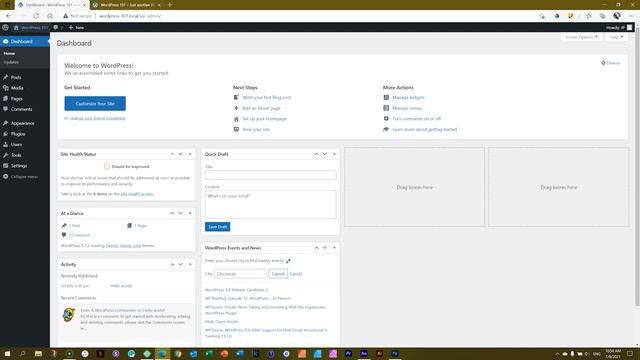Focus the Quick Draft Title field
This screenshot has height=360, width=640.
click(271, 175)
